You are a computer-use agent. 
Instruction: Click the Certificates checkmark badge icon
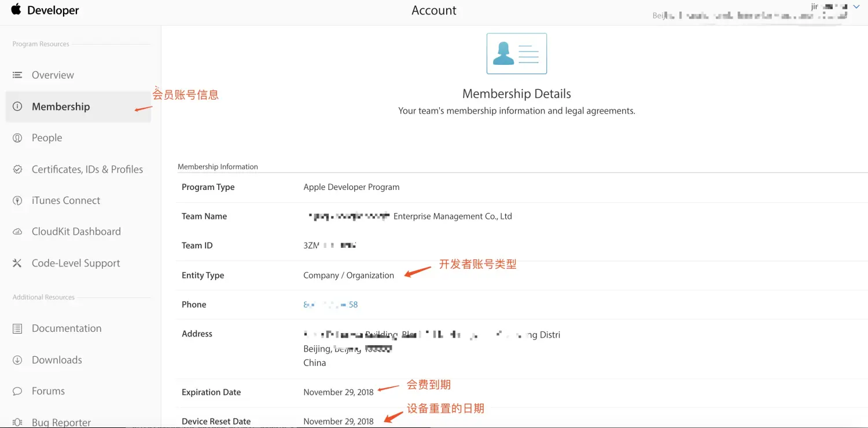[x=17, y=169]
